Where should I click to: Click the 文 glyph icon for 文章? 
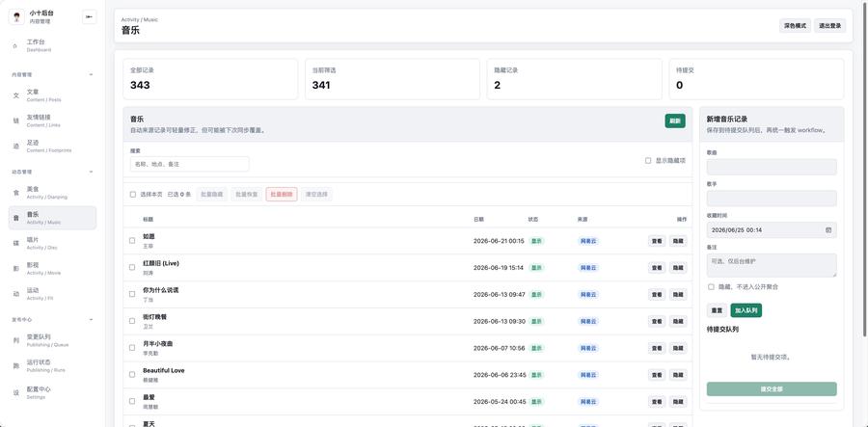click(x=16, y=95)
